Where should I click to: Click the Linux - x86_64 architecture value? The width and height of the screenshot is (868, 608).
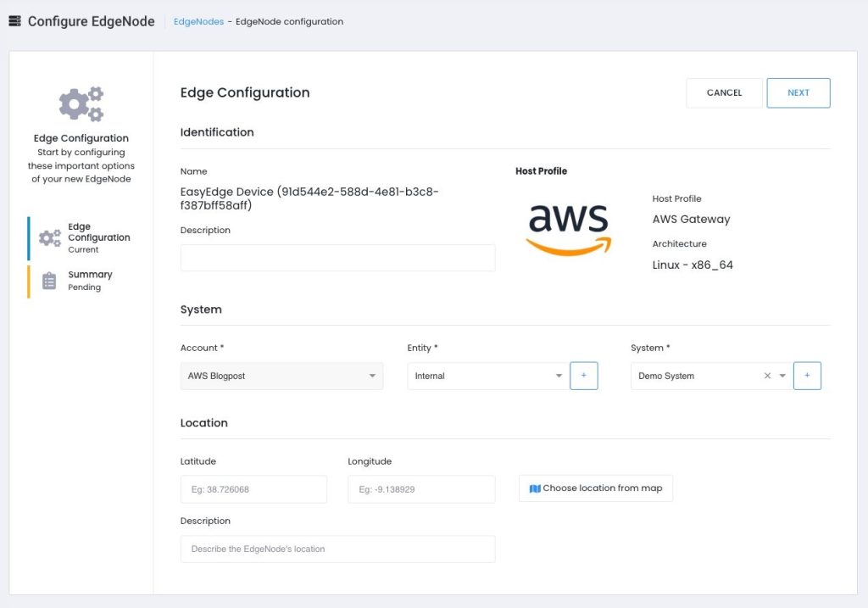[693, 265]
